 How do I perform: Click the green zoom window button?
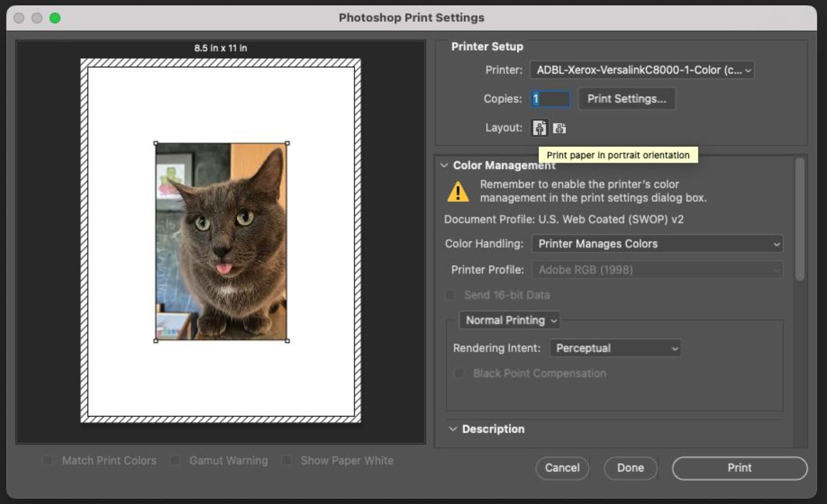[x=55, y=18]
